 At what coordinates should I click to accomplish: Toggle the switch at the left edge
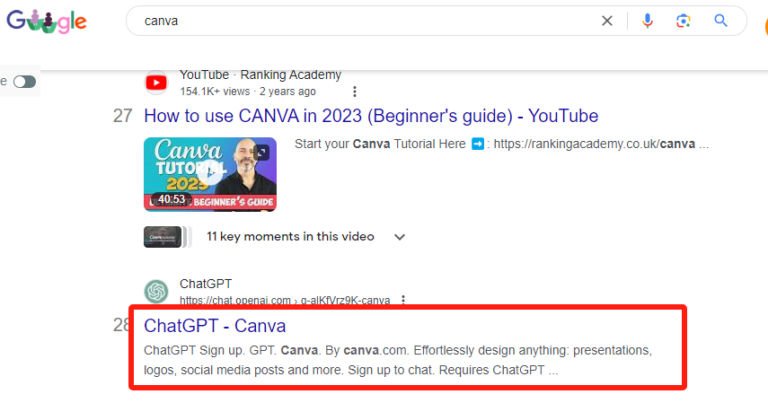pyautogui.click(x=24, y=81)
